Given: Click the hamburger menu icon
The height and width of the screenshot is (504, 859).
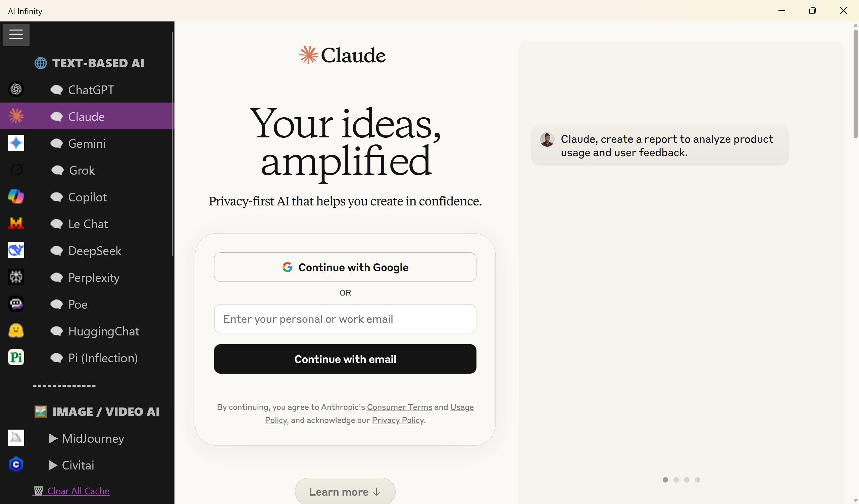Looking at the screenshot, I should pos(16,35).
